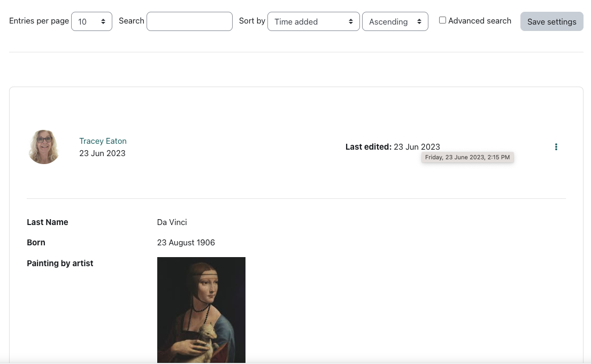Image resolution: width=591 pixels, height=364 pixels.
Task: Click the Last edited date 23 Jun 2023
Action: [x=417, y=147]
